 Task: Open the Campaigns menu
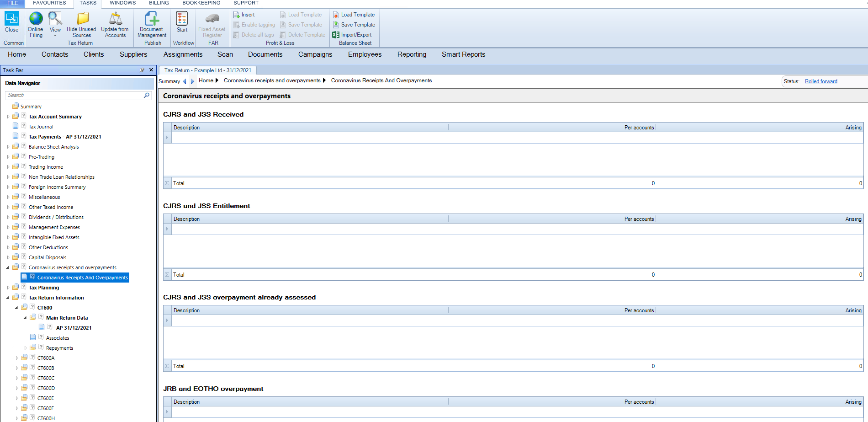[315, 54]
